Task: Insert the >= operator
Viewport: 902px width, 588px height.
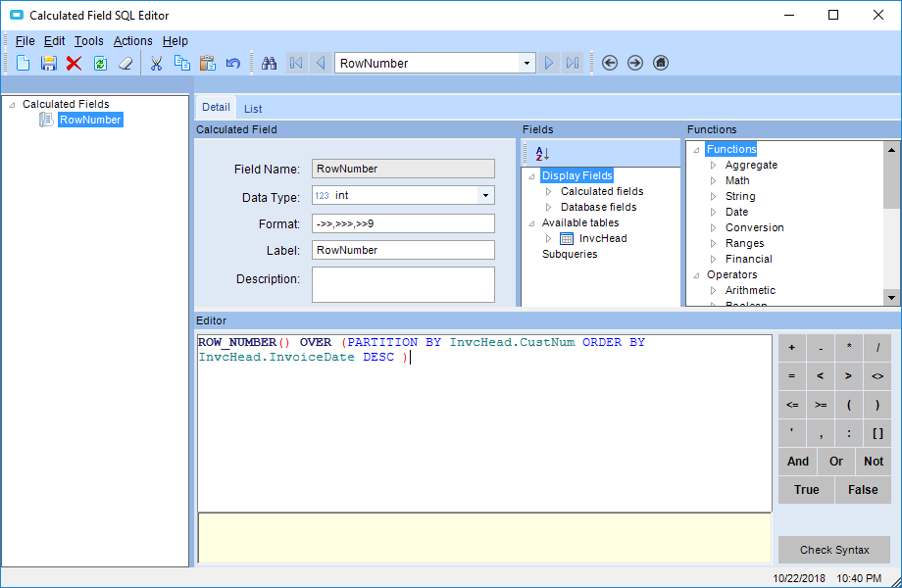Action: pyautogui.click(x=821, y=405)
